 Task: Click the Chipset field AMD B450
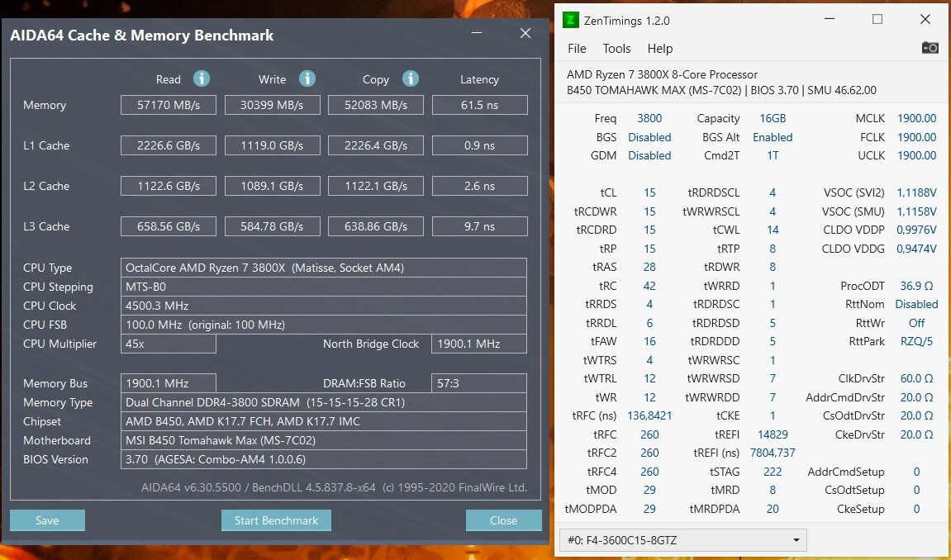pos(324,421)
